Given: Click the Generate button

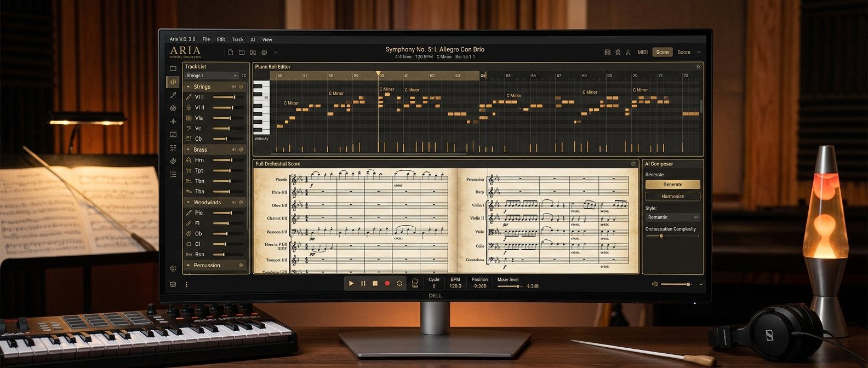Looking at the screenshot, I should click(x=673, y=185).
